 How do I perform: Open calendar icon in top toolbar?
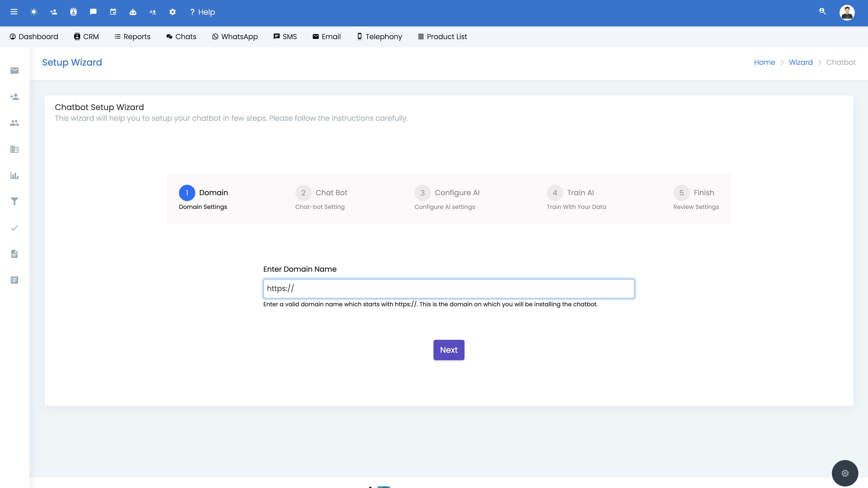(x=113, y=12)
